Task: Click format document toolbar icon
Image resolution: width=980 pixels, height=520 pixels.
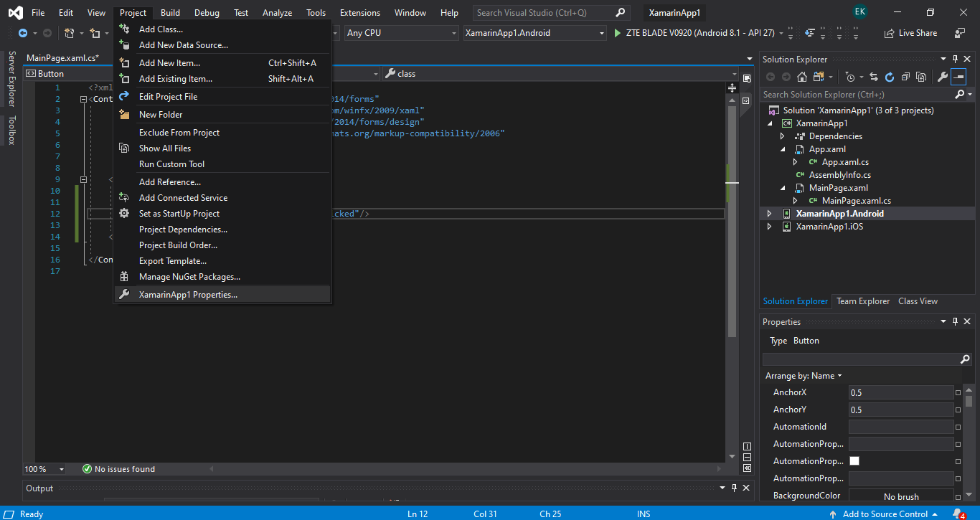Action: pyautogui.click(x=811, y=33)
